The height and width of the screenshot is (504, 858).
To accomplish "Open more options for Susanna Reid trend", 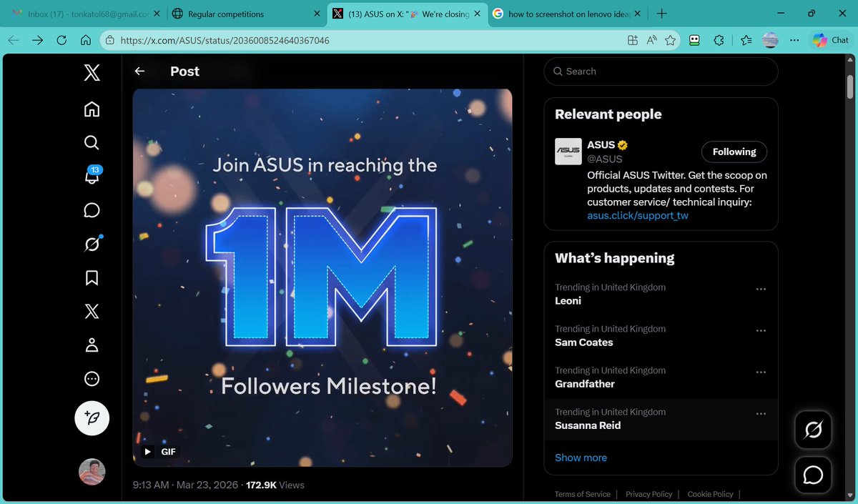I will point(761,413).
